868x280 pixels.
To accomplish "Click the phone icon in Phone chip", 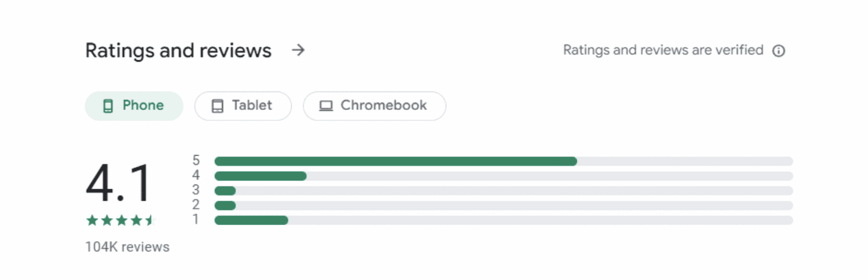I will pyautogui.click(x=108, y=106).
